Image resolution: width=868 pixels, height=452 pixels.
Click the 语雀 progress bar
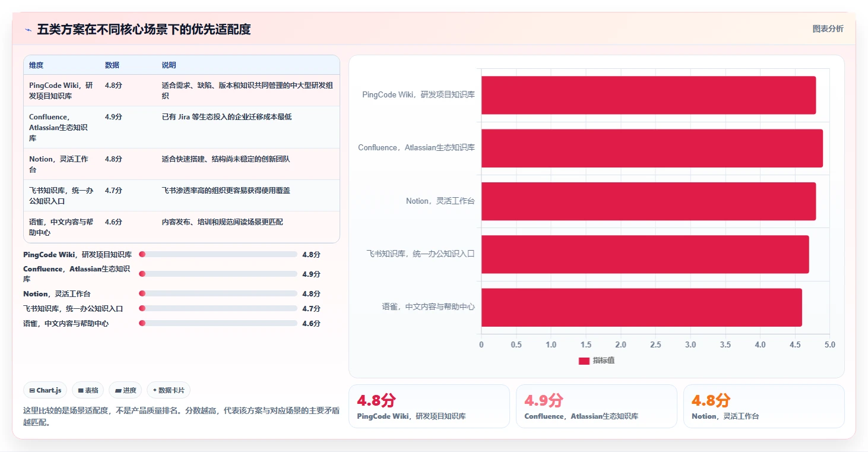(218, 323)
